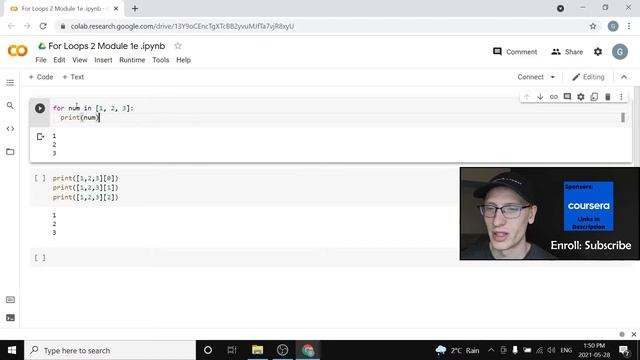Close the For Loops 2 Module tab
This screenshot has width=640, height=360.
coord(116,8)
